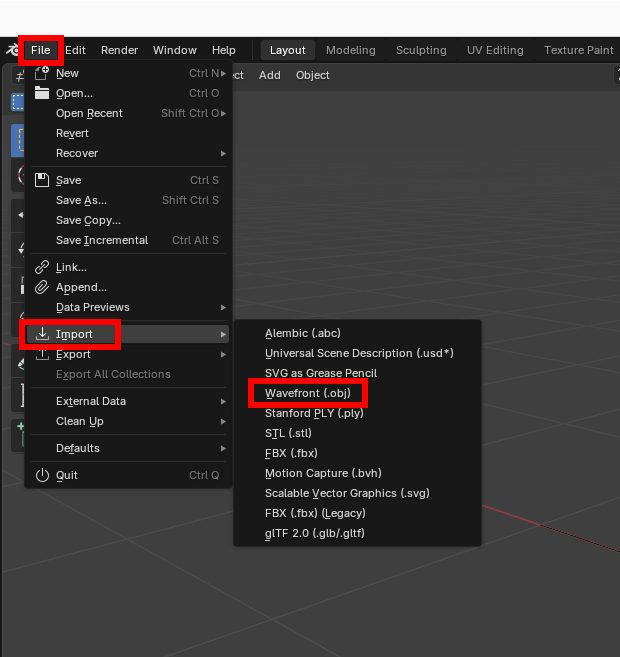Click the folder icon beside Open
Screen dimensions: 620x657
pyautogui.click(x=42, y=93)
